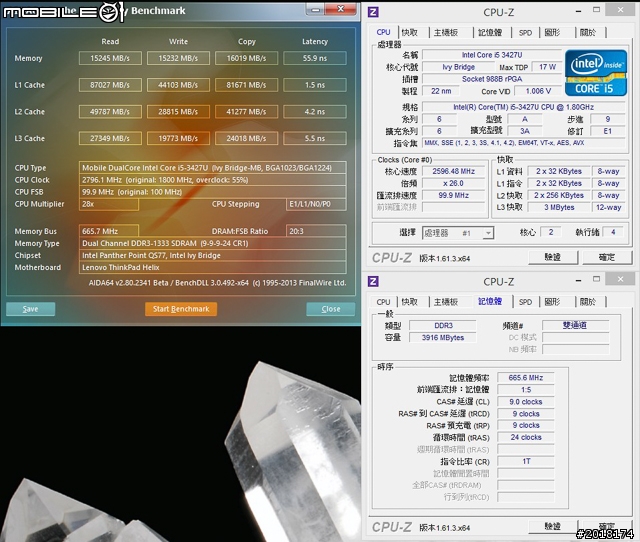Maximize the upper CPU-Z window
The height and width of the screenshot is (542, 640).
pos(596,9)
